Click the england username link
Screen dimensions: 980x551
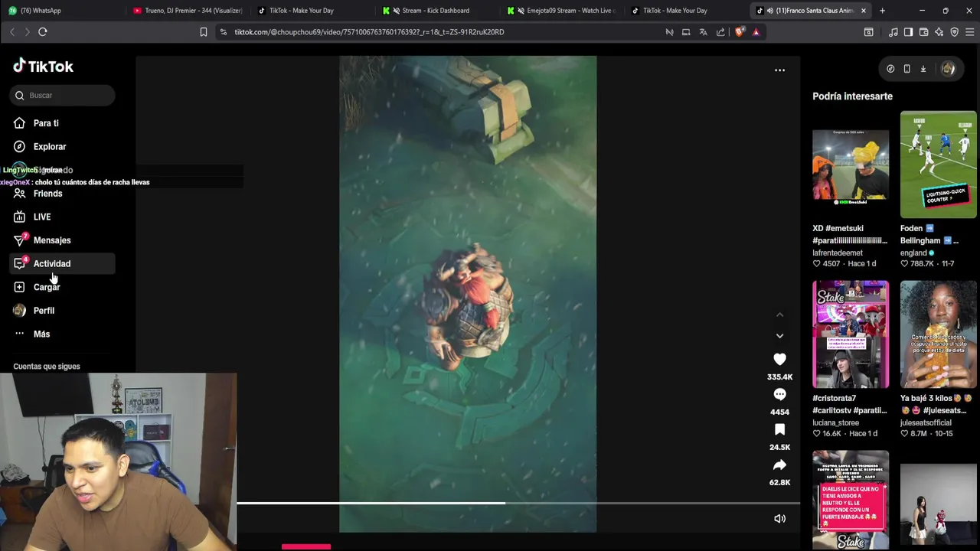click(x=913, y=253)
